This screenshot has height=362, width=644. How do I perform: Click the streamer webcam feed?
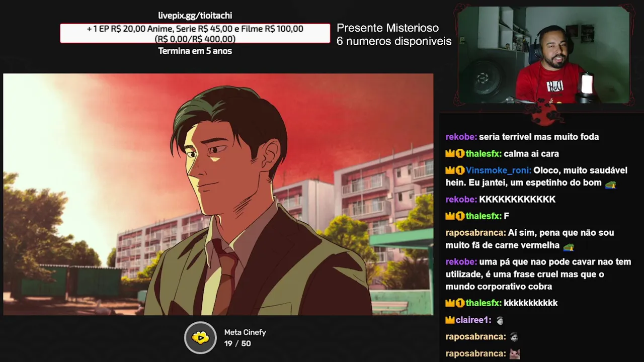[543, 54]
